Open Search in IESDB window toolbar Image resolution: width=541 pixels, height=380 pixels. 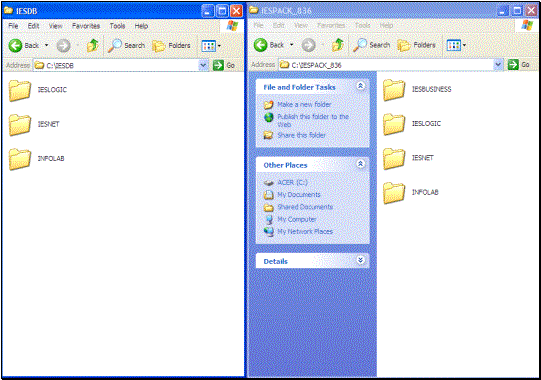pos(126,45)
